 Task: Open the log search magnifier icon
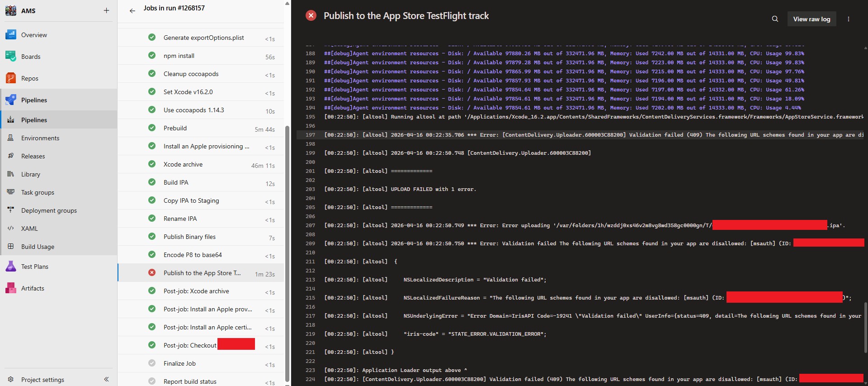pyautogui.click(x=775, y=19)
